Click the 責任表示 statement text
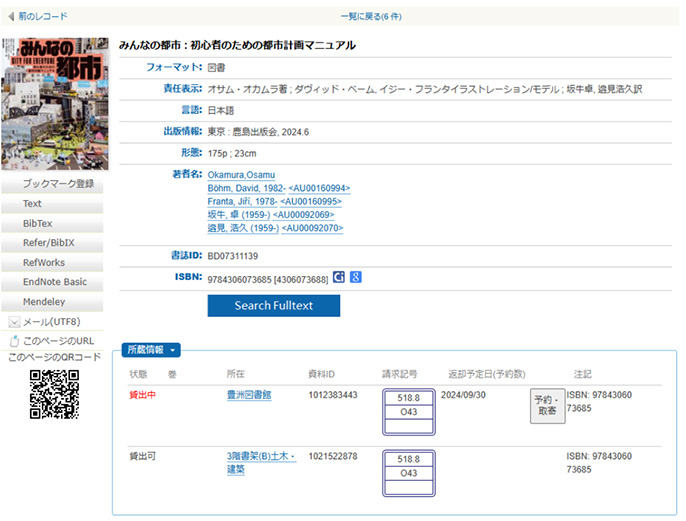 tap(425, 89)
